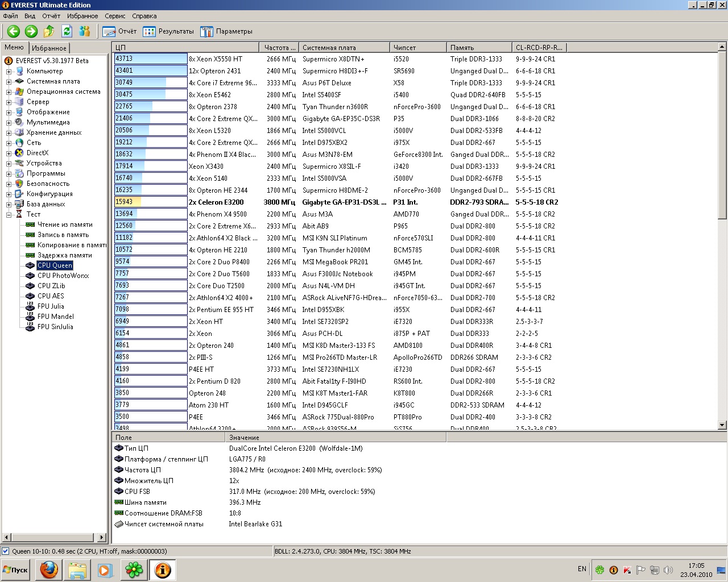Select the Запись в память memory icon
The height and width of the screenshot is (582, 728).
(x=31, y=235)
